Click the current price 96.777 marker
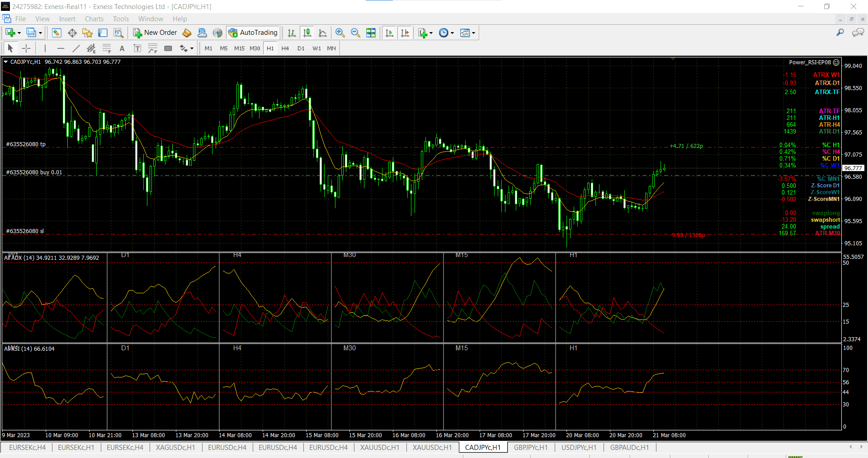This screenshot has height=458, width=868. tap(853, 168)
